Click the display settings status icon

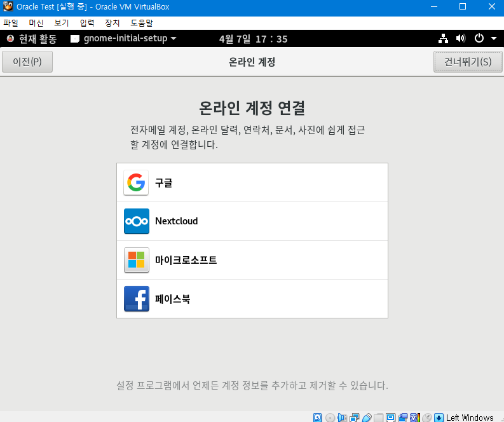pos(390,418)
